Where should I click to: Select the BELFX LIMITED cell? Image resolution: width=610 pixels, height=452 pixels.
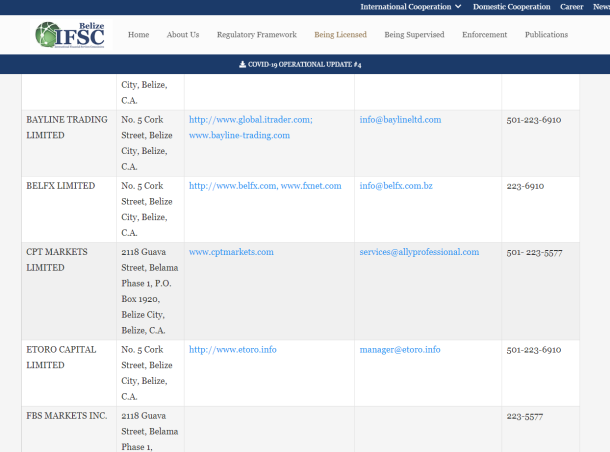[x=69, y=210]
